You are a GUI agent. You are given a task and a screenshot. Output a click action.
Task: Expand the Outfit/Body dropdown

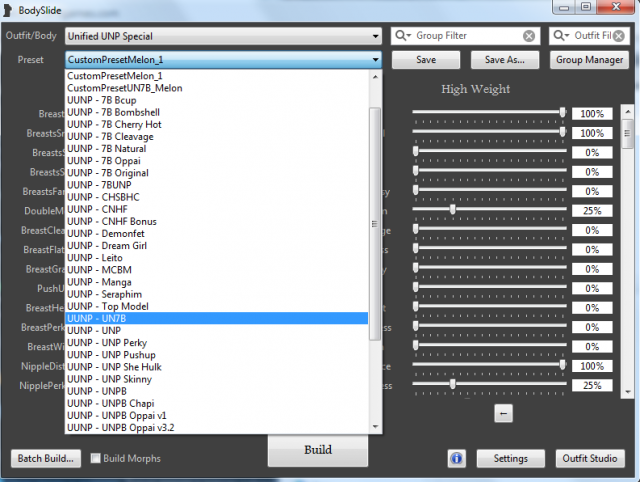(x=376, y=36)
